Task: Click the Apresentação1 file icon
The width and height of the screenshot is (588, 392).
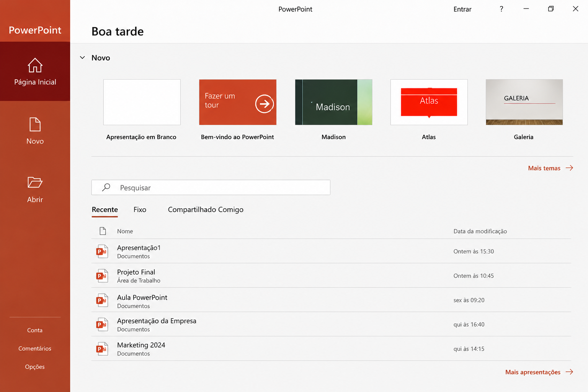Action: pos(102,251)
